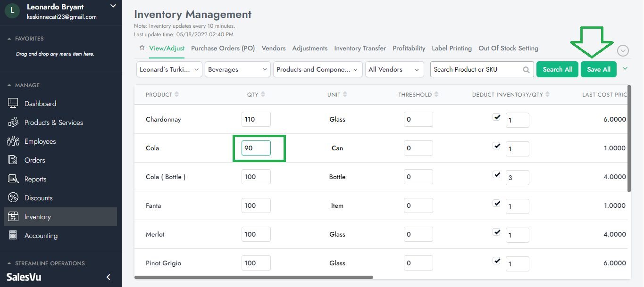Toggle deduct inventory checkbox for Merlot
Viewport: 644px width, 287px height.
tap(496, 232)
